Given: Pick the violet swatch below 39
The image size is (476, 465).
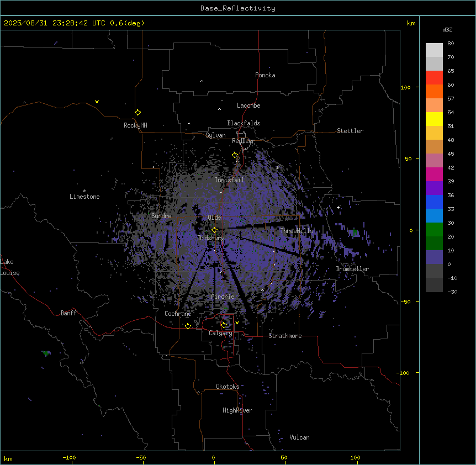Looking at the screenshot, I should tap(434, 188).
